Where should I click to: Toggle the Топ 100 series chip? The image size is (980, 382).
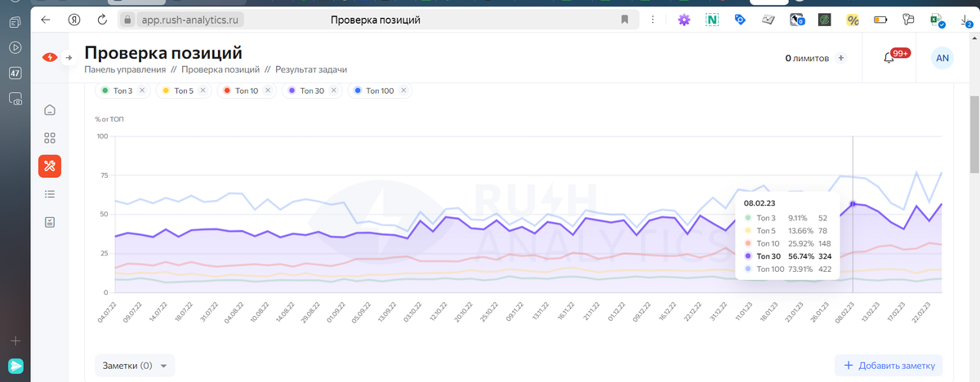[x=380, y=91]
